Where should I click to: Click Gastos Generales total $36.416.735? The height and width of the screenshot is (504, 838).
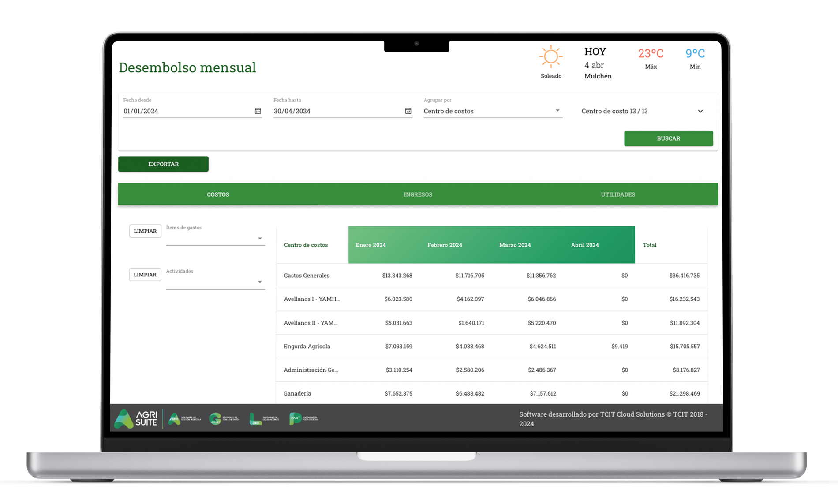[x=684, y=276]
